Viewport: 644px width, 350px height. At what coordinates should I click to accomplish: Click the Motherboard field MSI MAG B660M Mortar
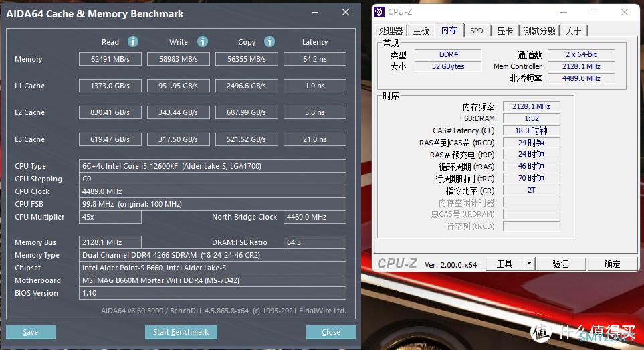pyautogui.click(x=213, y=280)
